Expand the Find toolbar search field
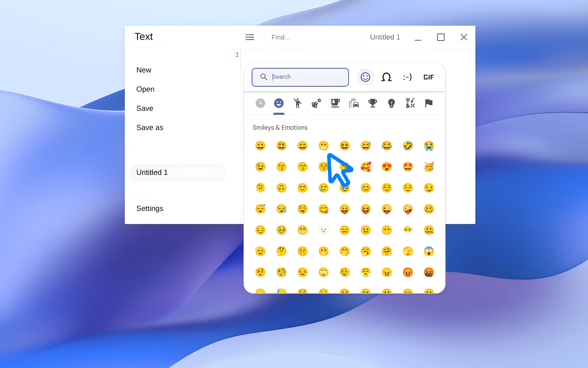 [x=312, y=37]
